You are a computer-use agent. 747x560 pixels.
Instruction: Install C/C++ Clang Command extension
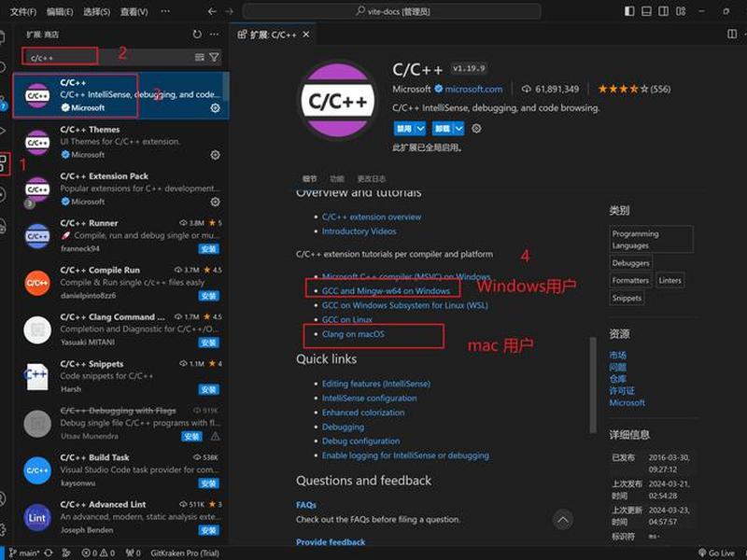[208, 343]
